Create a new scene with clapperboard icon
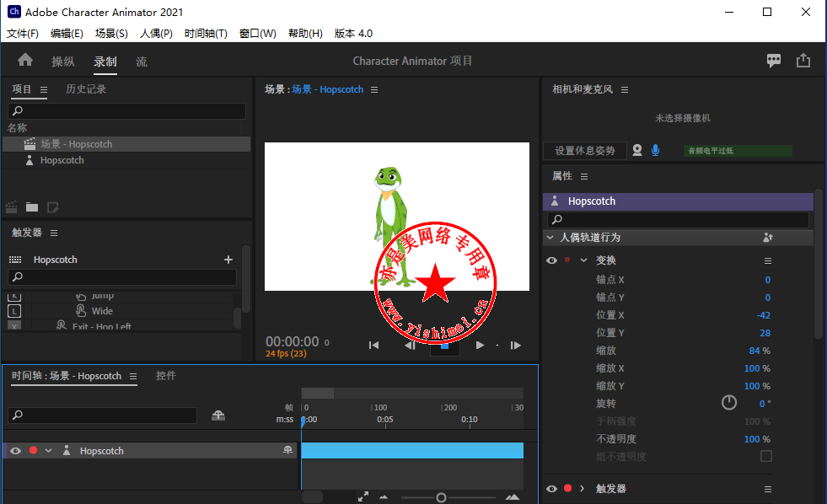Screen dimensions: 827x504 [12, 207]
